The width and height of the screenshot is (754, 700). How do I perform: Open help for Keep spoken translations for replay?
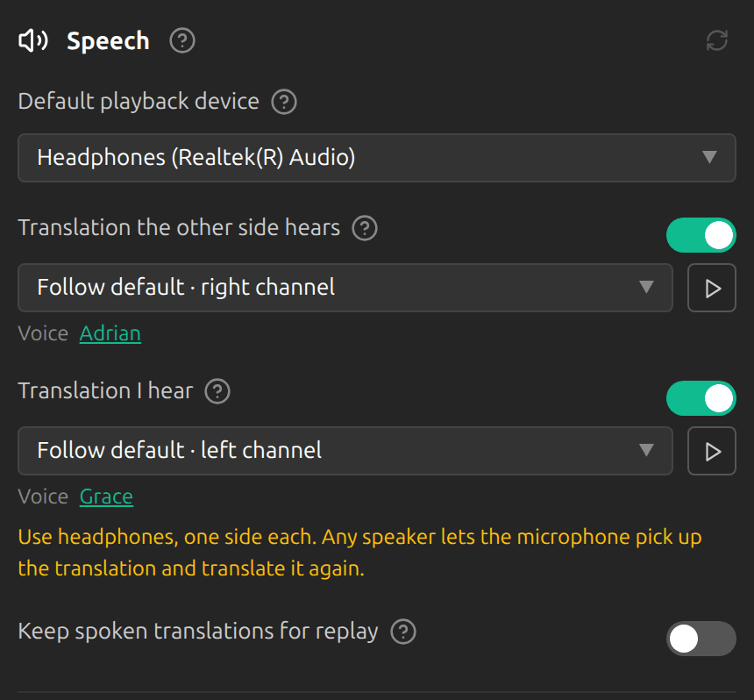(403, 632)
